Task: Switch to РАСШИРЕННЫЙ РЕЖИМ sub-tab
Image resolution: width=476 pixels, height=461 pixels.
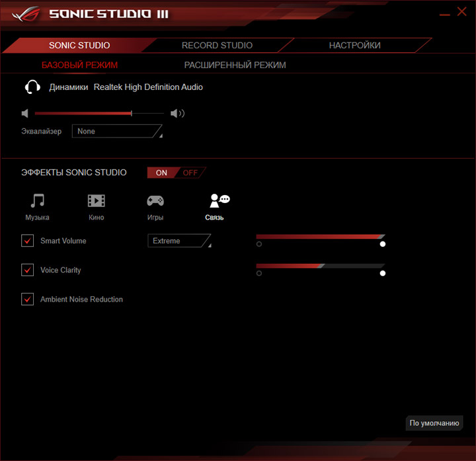Action: tap(235, 65)
